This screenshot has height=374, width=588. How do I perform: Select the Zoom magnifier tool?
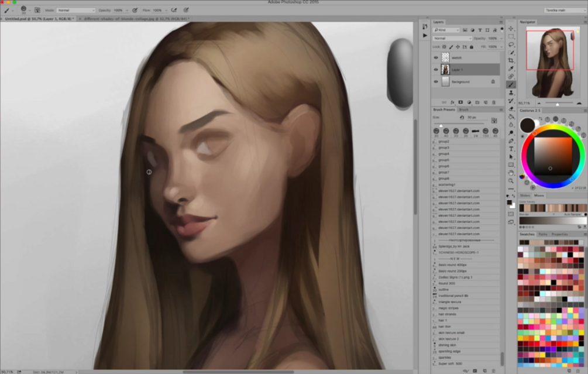(511, 181)
